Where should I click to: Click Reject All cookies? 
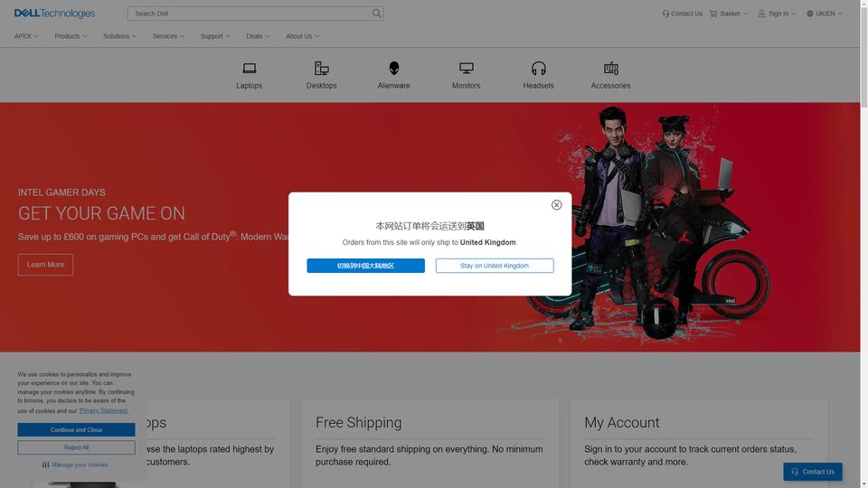(x=76, y=447)
